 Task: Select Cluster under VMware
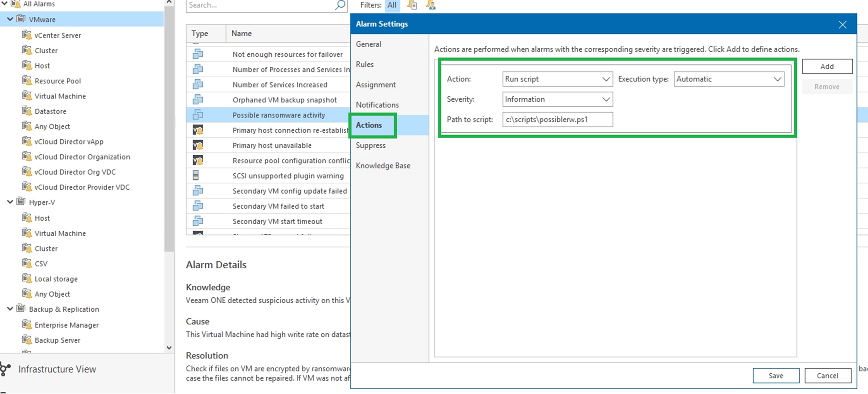coord(46,51)
